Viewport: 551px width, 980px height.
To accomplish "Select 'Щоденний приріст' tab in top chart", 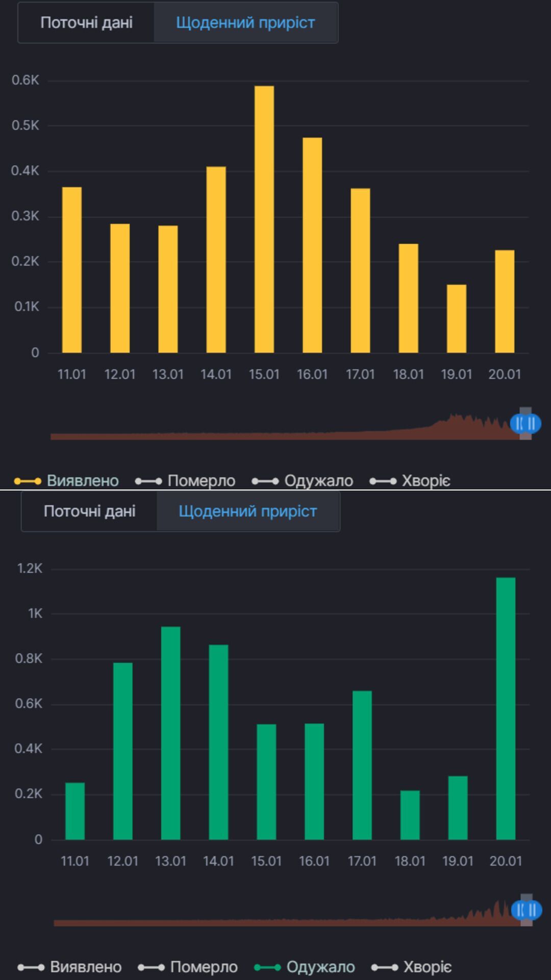I will 245,23.
